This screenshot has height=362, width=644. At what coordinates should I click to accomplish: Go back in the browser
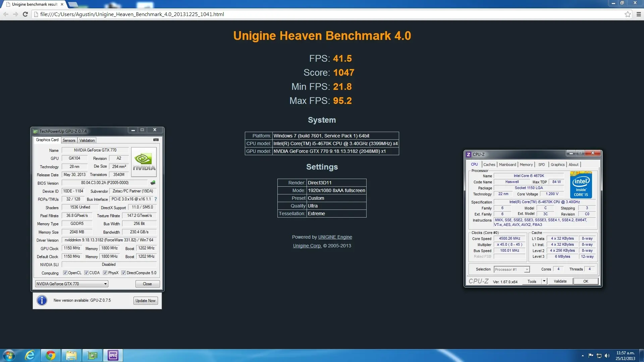click(x=6, y=14)
